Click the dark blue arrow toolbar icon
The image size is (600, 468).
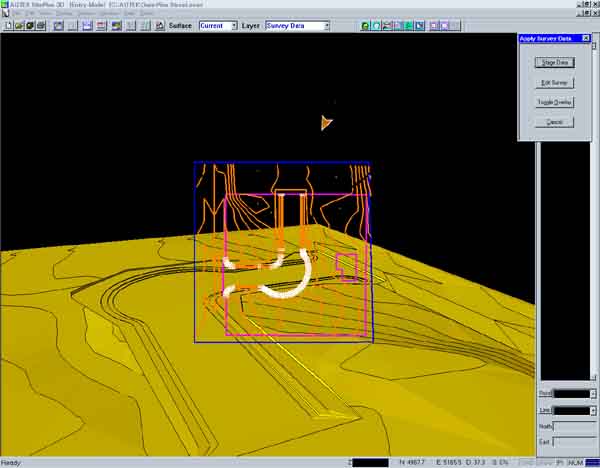(x=419, y=25)
